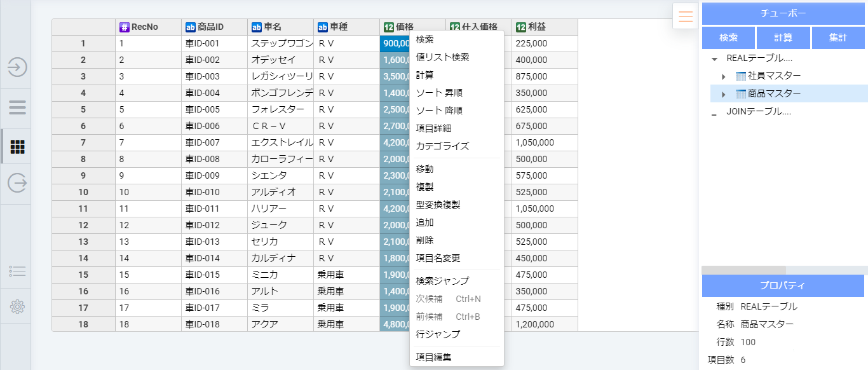Click the data import arrow icon in left sidebar
This screenshot has width=868, height=370.
click(16, 68)
